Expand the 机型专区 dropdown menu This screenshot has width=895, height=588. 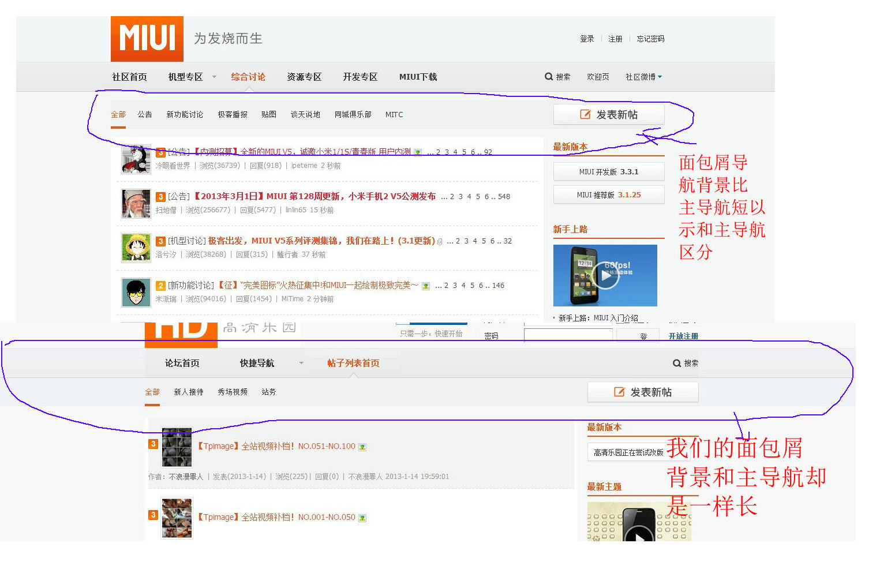(x=214, y=76)
